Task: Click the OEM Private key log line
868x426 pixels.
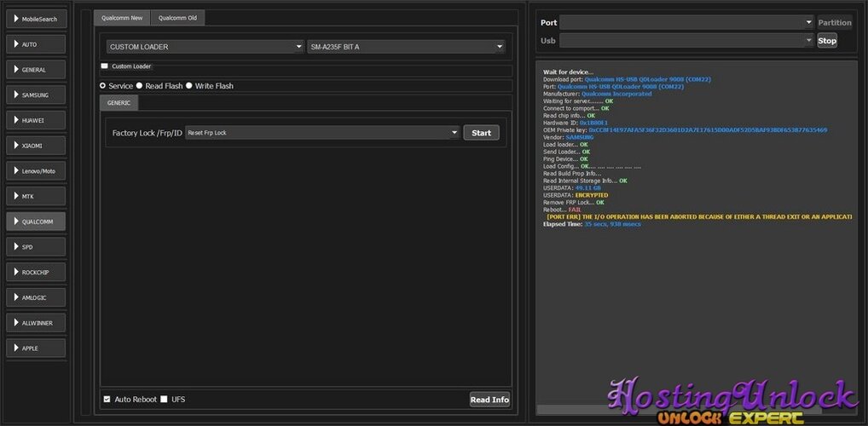Action: point(686,130)
